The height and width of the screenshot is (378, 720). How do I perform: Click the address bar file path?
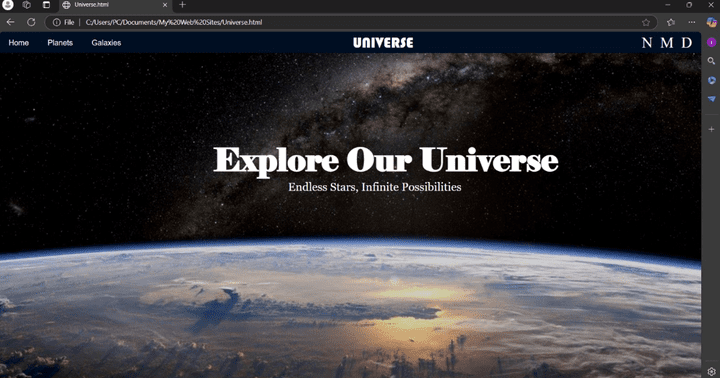(x=174, y=22)
